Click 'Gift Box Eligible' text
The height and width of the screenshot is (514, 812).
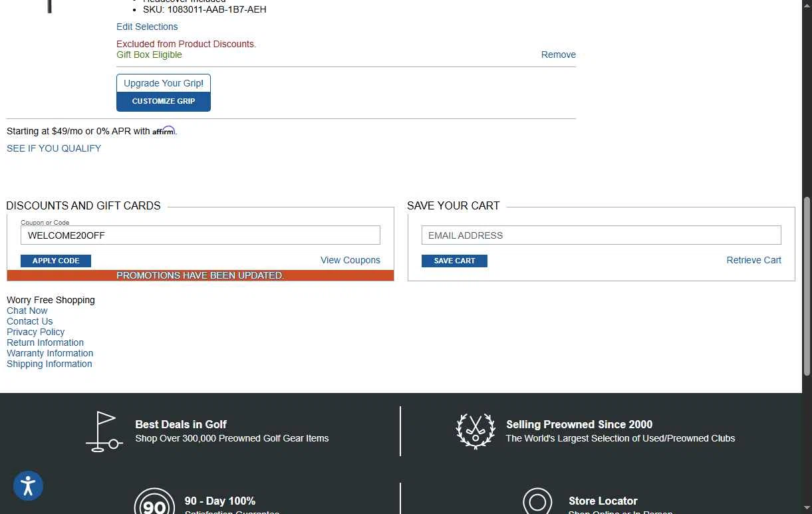coord(149,55)
